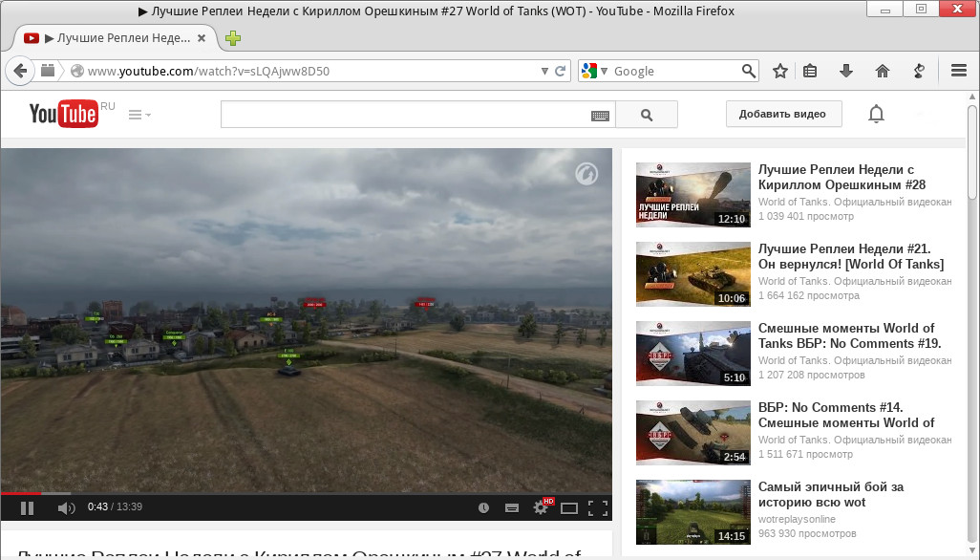Open a new tab with green plus
The height and width of the screenshot is (560, 980).
pyautogui.click(x=233, y=38)
